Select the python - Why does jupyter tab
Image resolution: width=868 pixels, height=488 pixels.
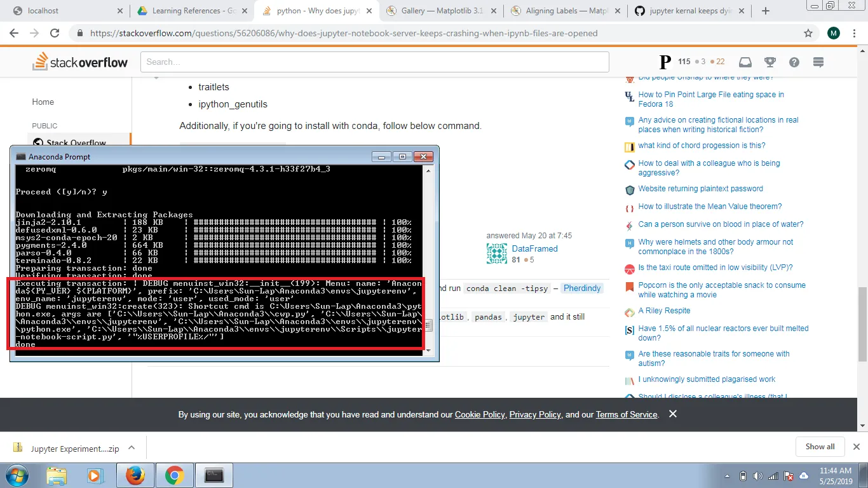tap(316, 11)
